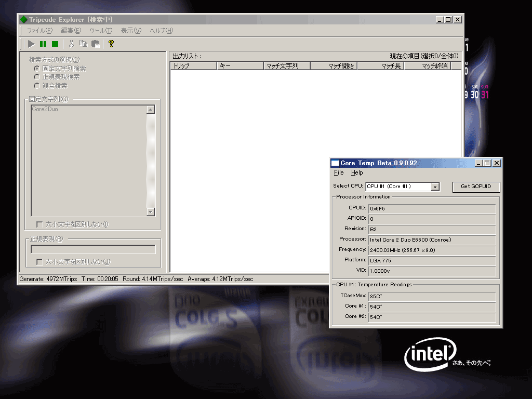Toggle 大小文字を区別しない(I) checkbox
532x399 pixels.
pyautogui.click(x=39, y=224)
